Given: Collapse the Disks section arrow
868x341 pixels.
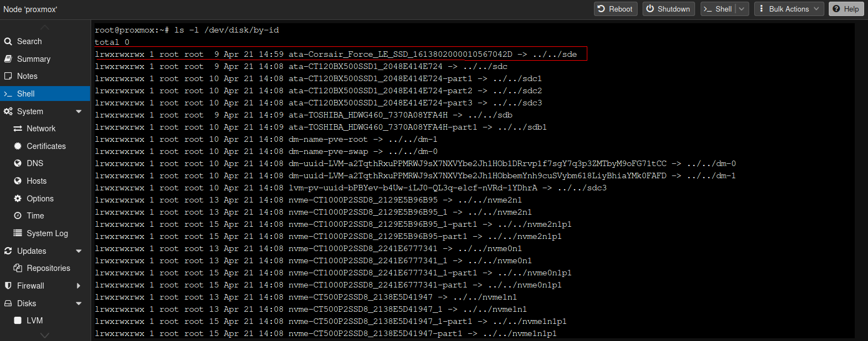Looking at the screenshot, I should tap(78, 303).
